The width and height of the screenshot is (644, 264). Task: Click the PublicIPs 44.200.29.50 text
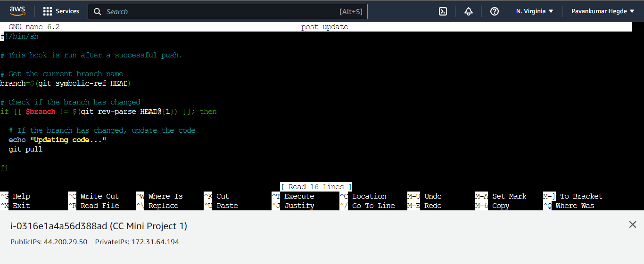tap(49, 242)
